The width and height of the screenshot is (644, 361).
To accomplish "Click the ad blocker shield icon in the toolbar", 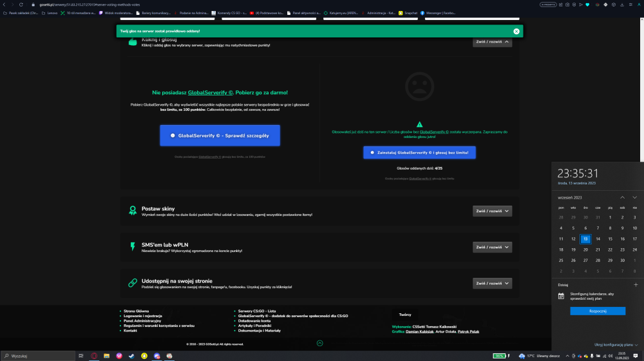I will click(574, 5).
